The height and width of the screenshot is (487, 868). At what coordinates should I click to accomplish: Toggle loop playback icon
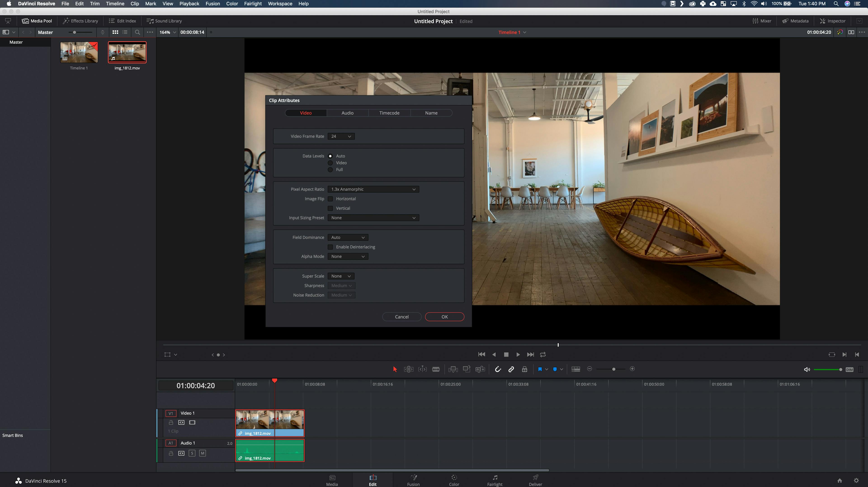point(543,355)
